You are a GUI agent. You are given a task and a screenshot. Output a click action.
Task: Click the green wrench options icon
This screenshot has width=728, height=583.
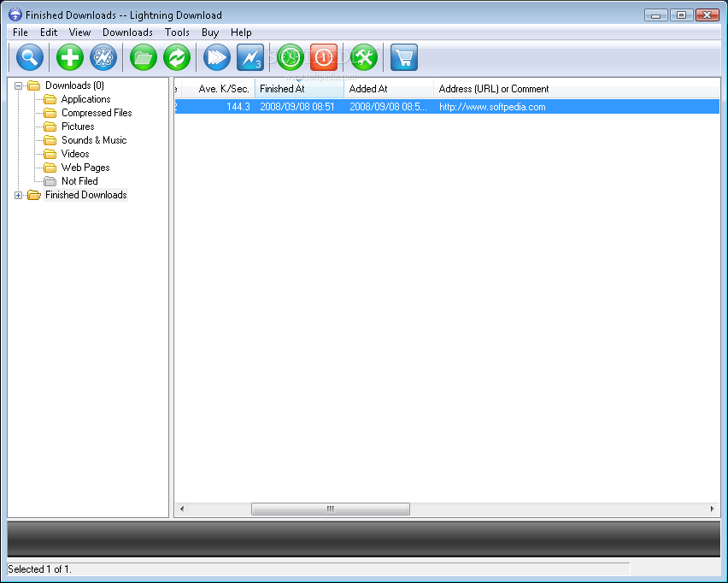click(364, 57)
